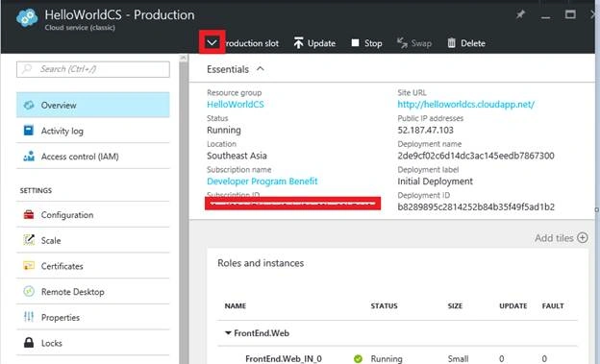Pin the blade with the pin icon
The width and height of the screenshot is (600, 364).
tap(520, 15)
